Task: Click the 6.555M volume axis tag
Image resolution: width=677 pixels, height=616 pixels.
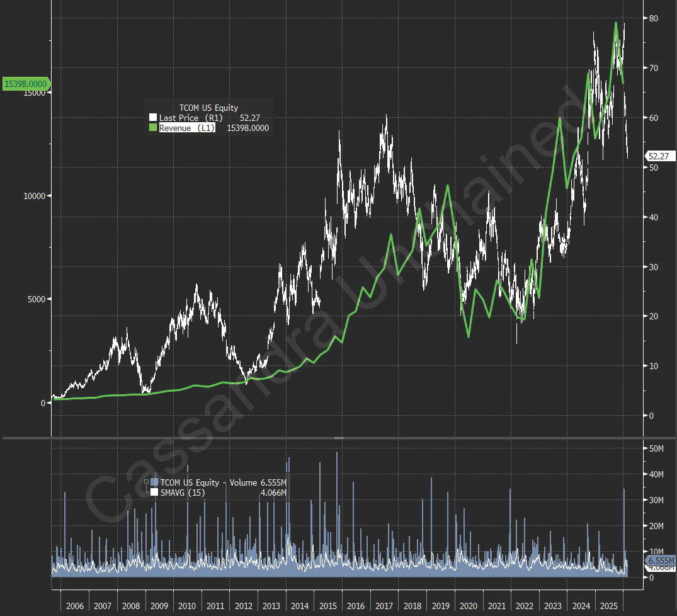Action: [660, 561]
